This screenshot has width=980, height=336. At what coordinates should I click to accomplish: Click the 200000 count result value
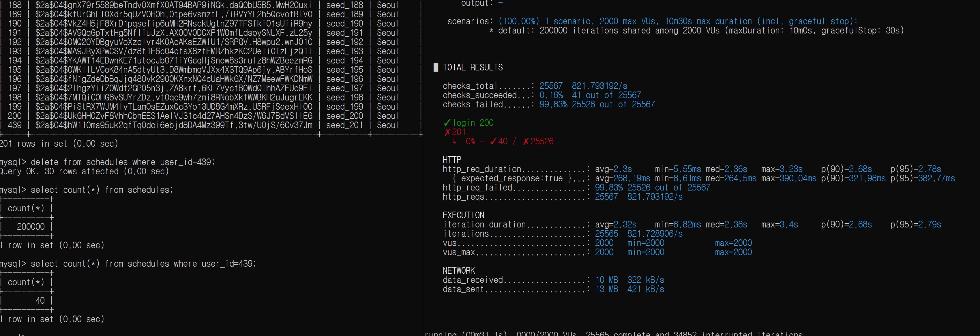pos(30,227)
